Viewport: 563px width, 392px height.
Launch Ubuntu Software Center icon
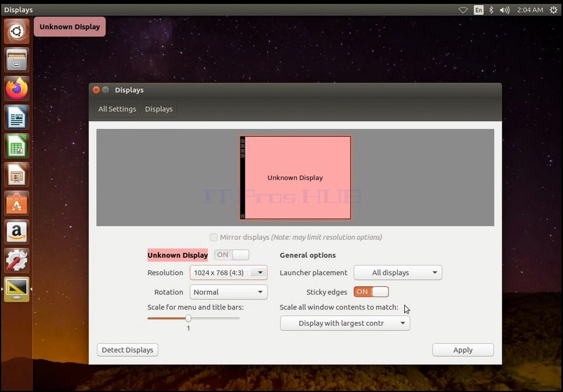pos(16,204)
